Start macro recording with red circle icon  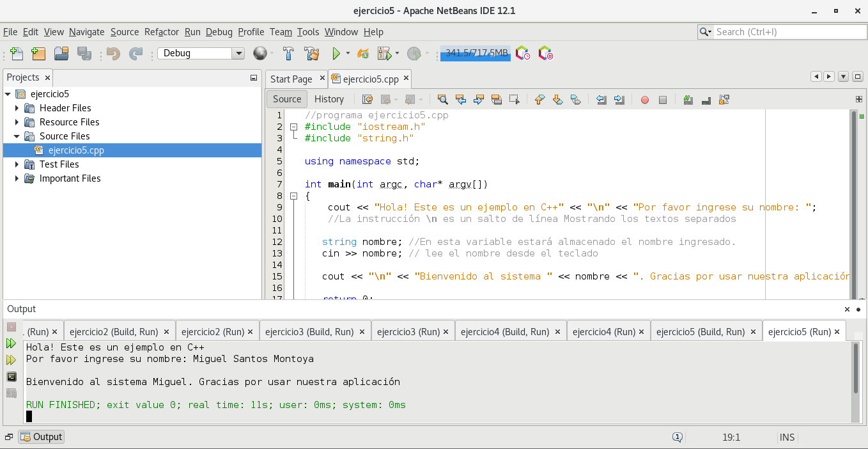pos(644,100)
